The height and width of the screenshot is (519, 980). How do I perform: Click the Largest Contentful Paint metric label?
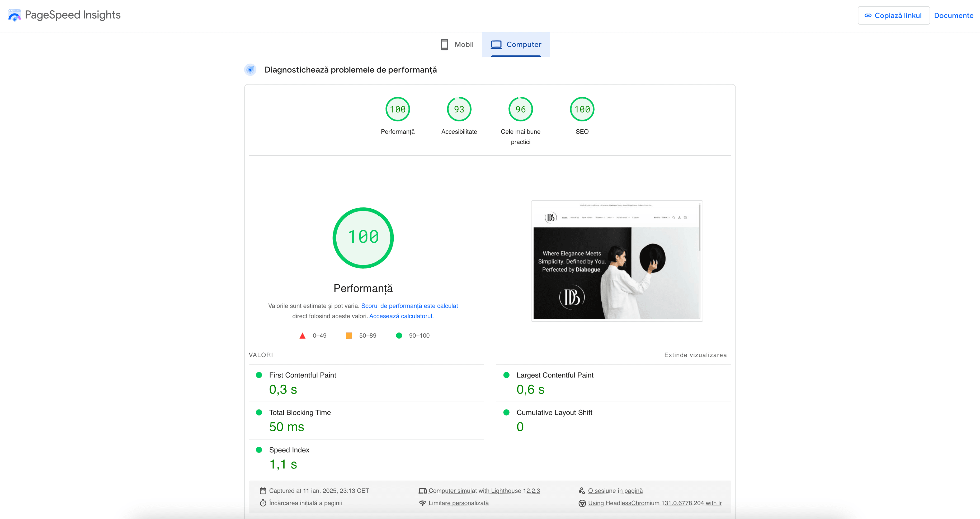pos(555,375)
